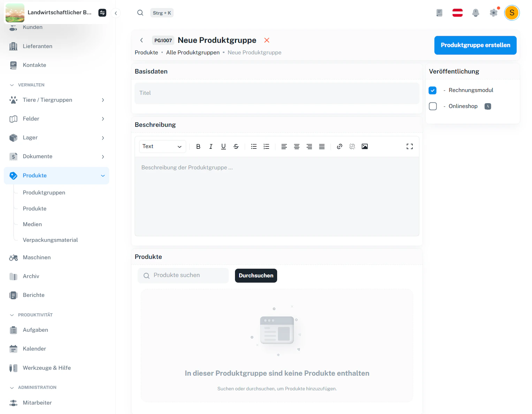
Task: Insert a bulleted list in the description
Action: pyautogui.click(x=254, y=146)
